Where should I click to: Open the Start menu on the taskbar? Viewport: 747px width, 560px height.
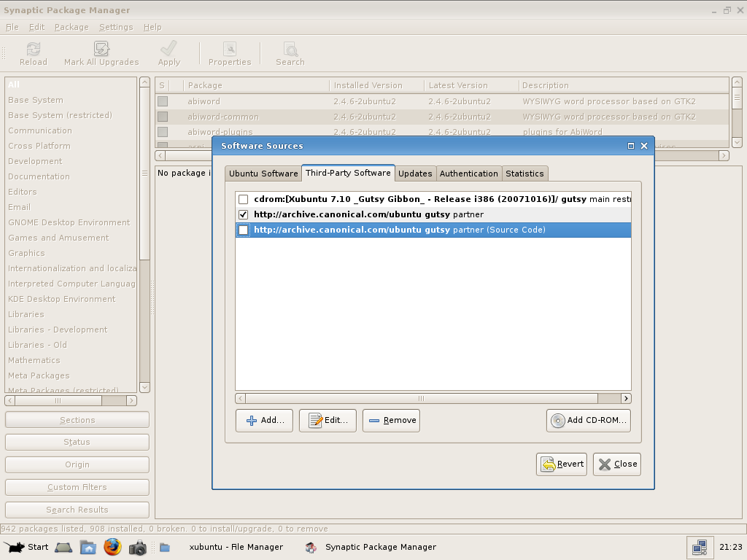(x=27, y=547)
